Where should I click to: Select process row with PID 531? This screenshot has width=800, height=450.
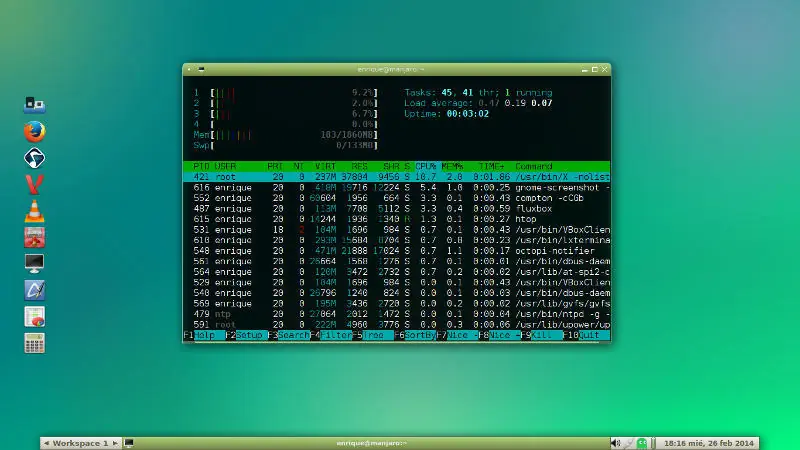396,230
